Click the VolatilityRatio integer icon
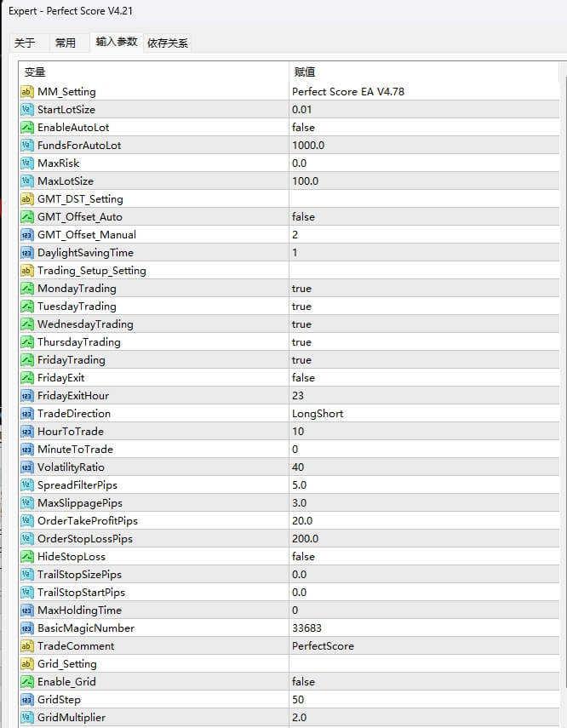The height and width of the screenshot is (728, 567). (27, 467)
